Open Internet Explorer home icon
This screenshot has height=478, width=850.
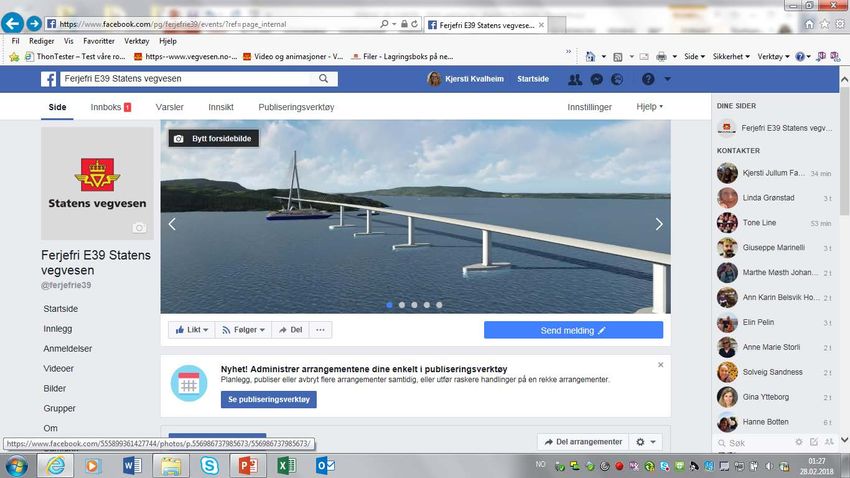point(809,24)
